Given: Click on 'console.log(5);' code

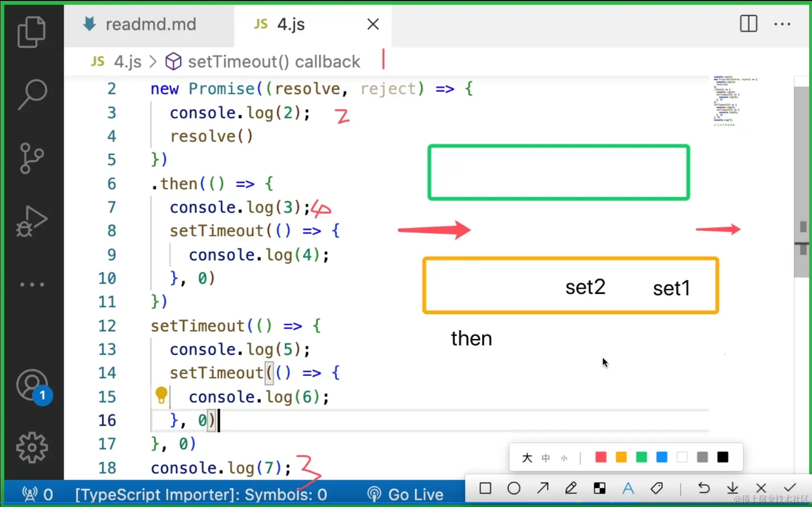Looking at the screenshot, I should 240,349.
